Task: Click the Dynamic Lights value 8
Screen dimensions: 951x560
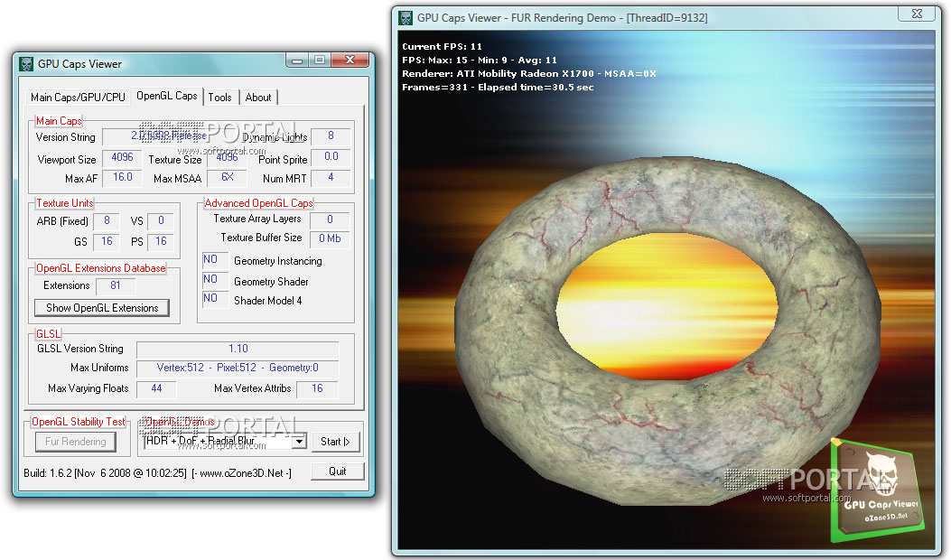Action: (331, 135)
